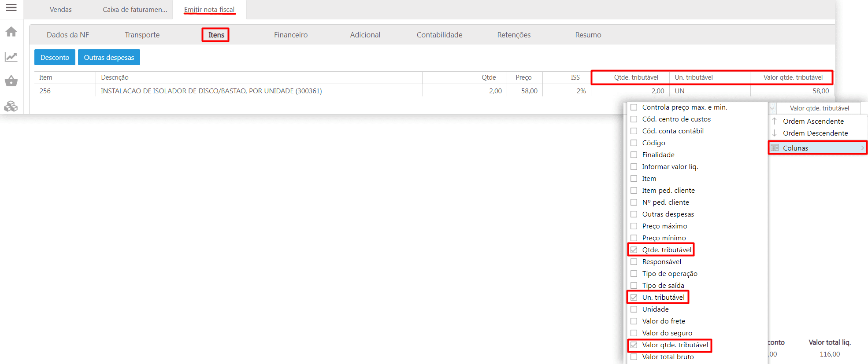Click the Colunas grid icon

point(775,148)
